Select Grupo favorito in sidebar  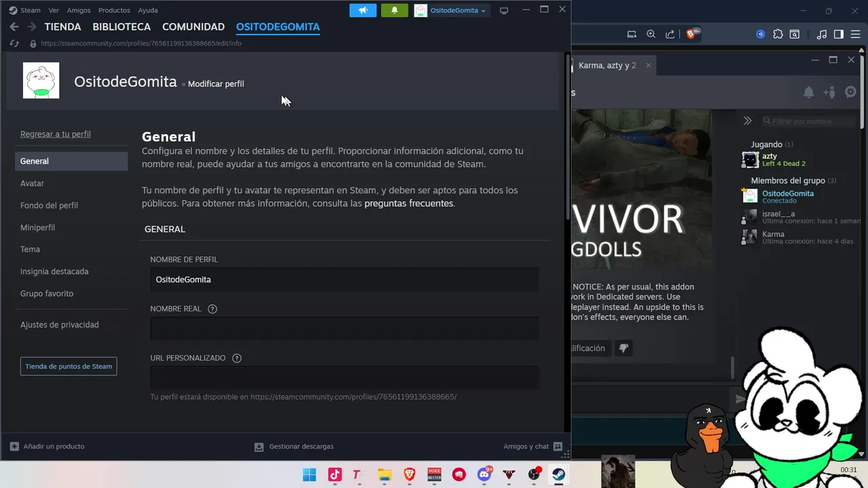[47, 293]
